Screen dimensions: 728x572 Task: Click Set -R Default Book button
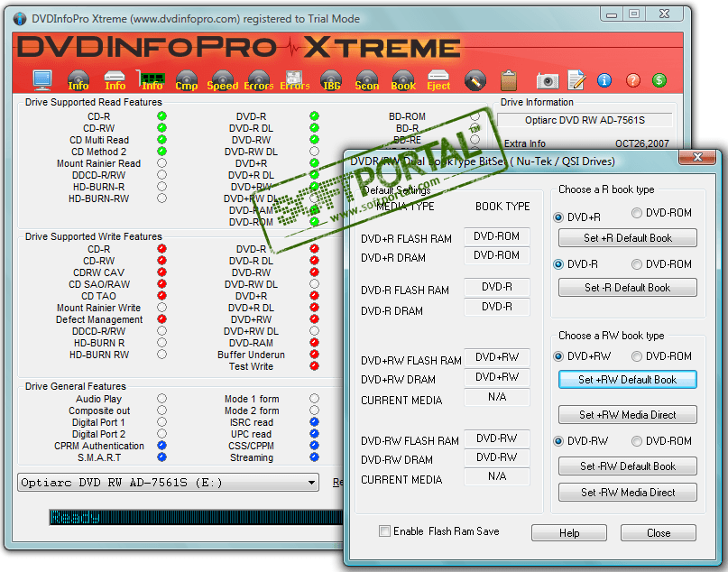click(628, 288)
